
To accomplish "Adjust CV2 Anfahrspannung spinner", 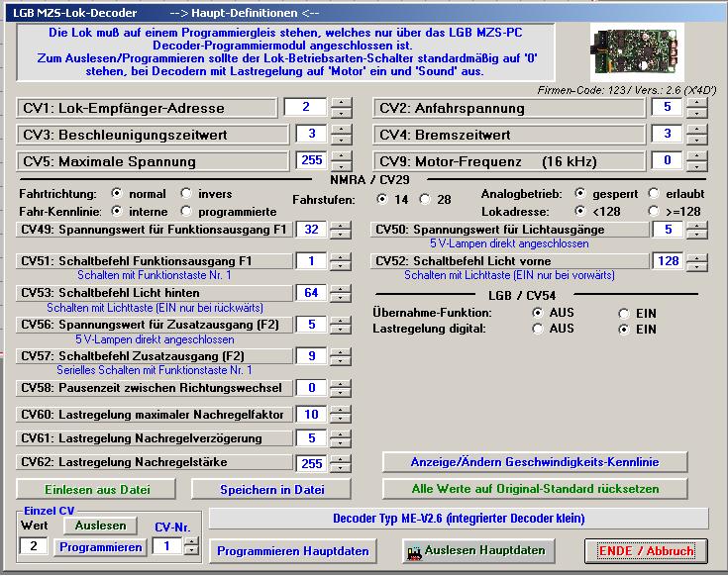I will coord(697,108).
